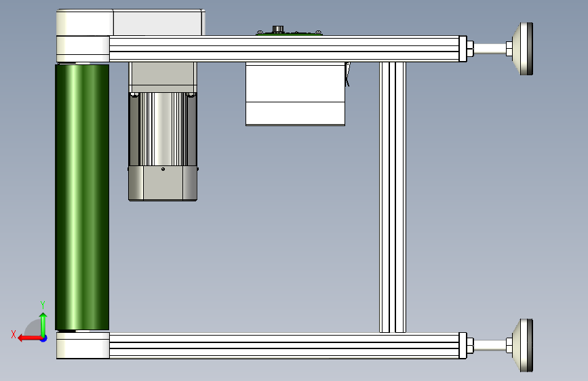Click the red X axis arrow
This screenshot has width=588, height=381.
30,338
